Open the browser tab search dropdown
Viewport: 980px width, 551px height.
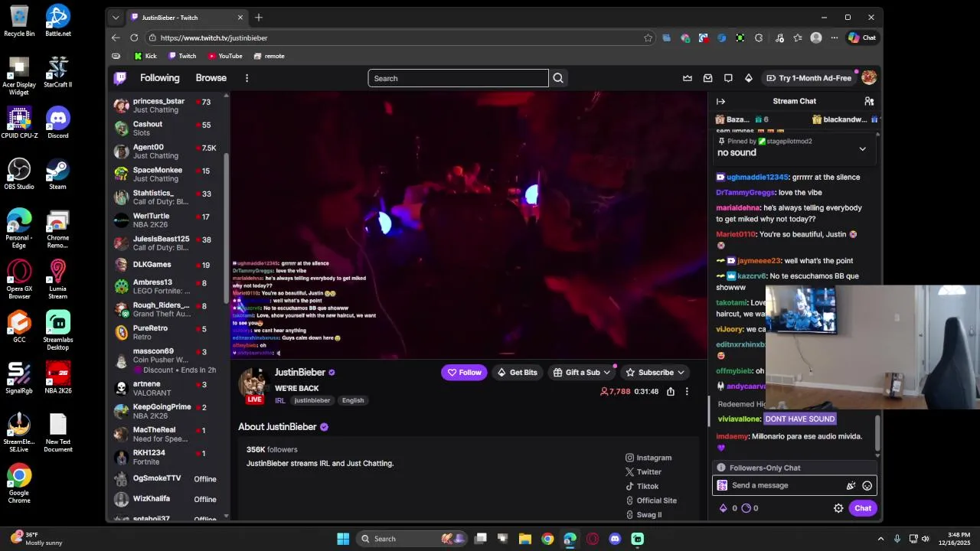116,18
